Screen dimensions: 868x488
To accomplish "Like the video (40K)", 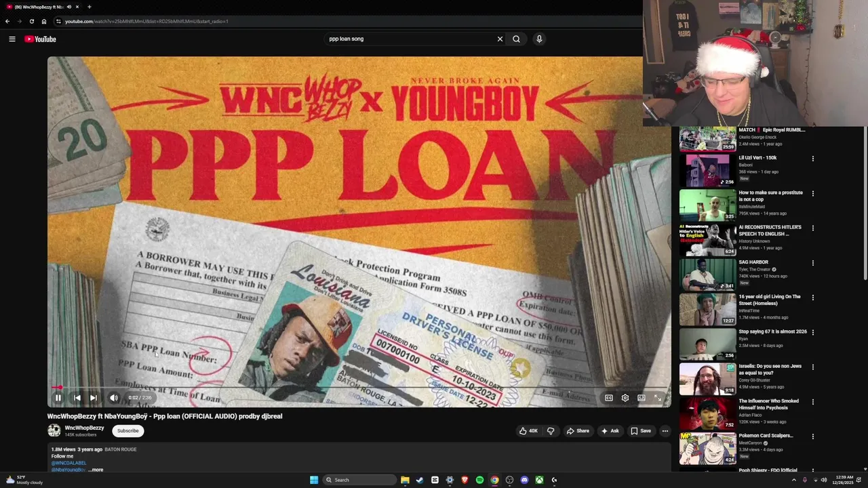I will [x=529, y=431].
